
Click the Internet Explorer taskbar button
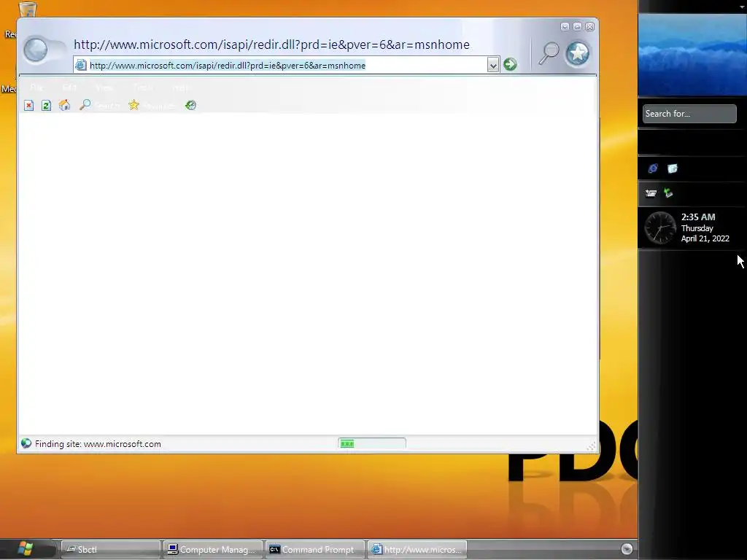[417, 550]
